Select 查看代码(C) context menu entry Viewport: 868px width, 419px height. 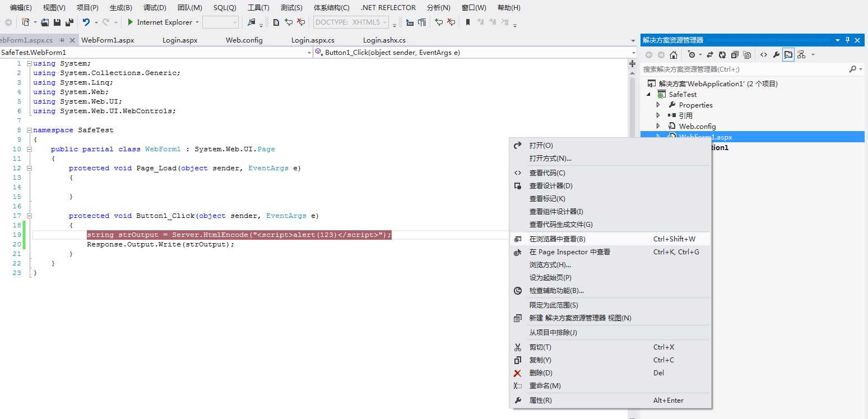(x=610, y=173)
